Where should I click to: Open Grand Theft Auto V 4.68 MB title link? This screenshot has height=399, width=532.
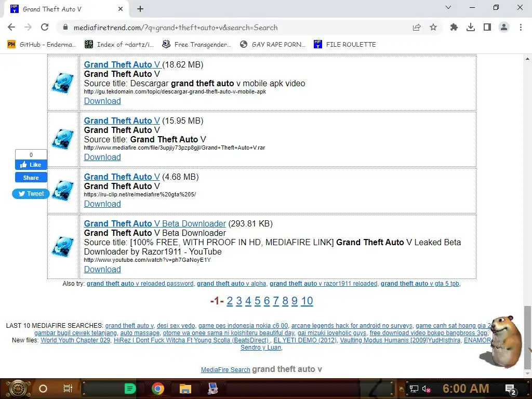point(122,177)
